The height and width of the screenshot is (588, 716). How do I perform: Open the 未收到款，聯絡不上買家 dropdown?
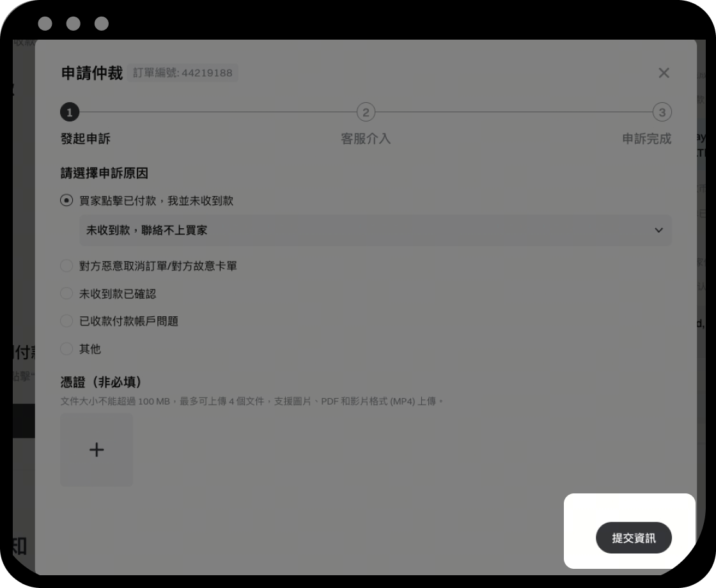375,230
